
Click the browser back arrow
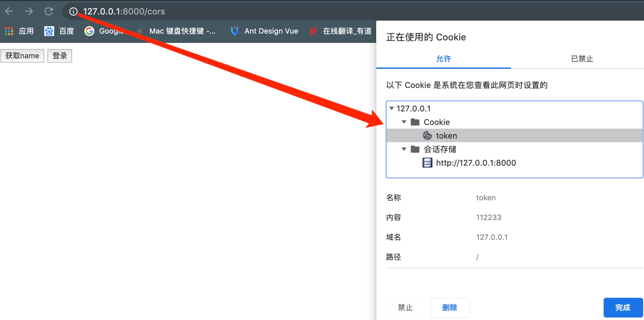[9, 11]
